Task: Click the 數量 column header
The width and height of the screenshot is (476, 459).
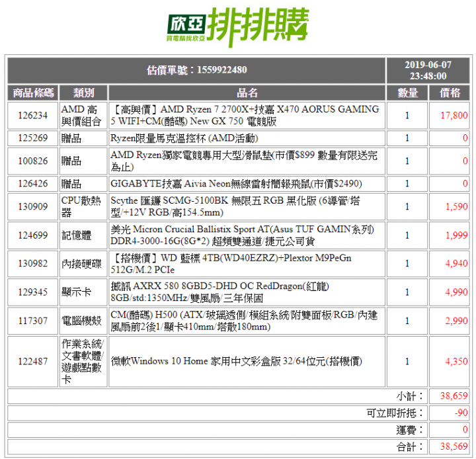Action: pos(407,93)
